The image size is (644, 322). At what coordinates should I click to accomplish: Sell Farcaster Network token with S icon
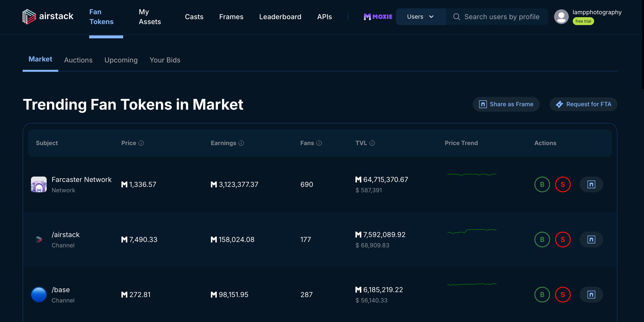(563, 184)
